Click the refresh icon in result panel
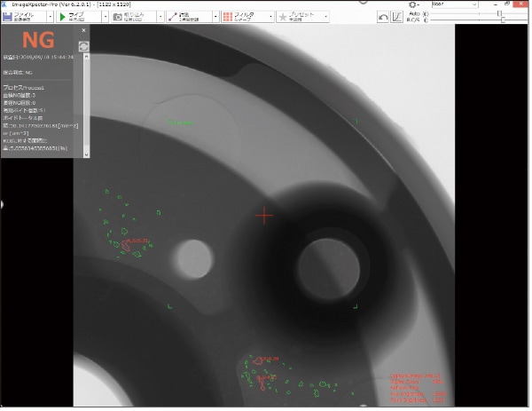This screenshot has height=411, width=532. click(x=83, y=46)
